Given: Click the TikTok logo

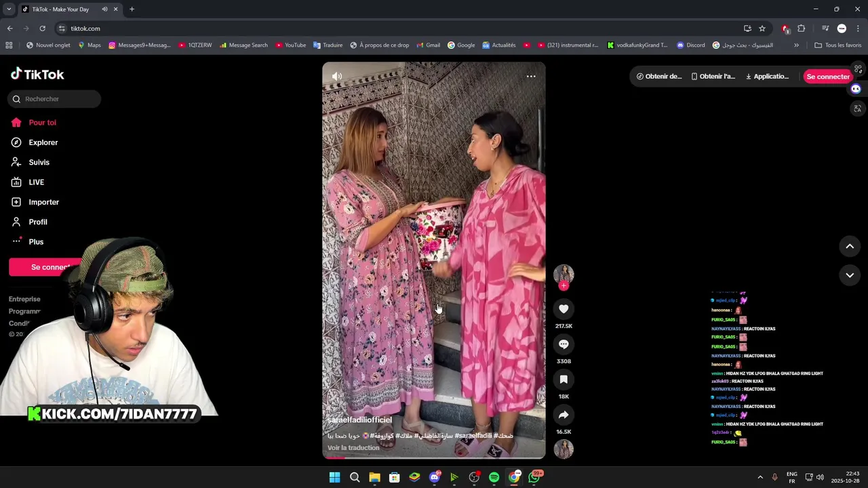Looking at the screenshot, I should point(37,74).
